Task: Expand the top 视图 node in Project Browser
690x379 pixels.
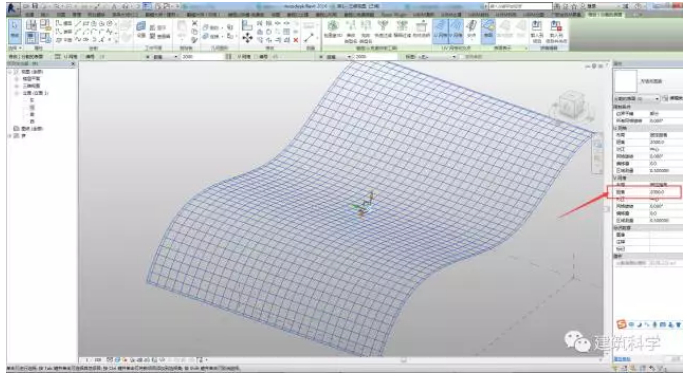Action: coord(10,72)
